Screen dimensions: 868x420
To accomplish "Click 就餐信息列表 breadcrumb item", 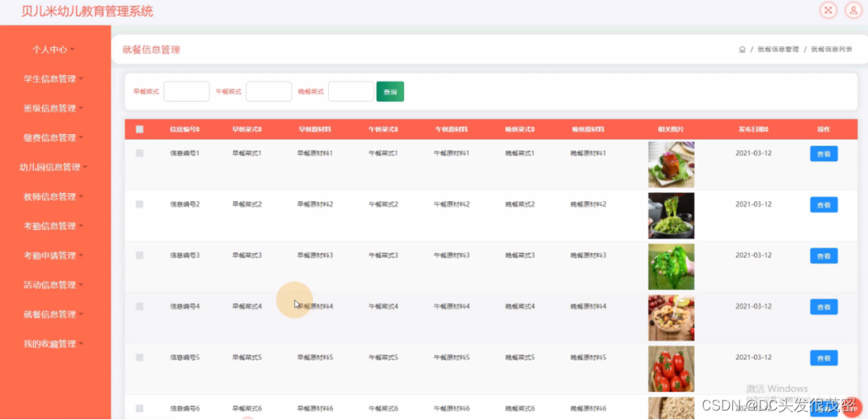I will [831, 49].
